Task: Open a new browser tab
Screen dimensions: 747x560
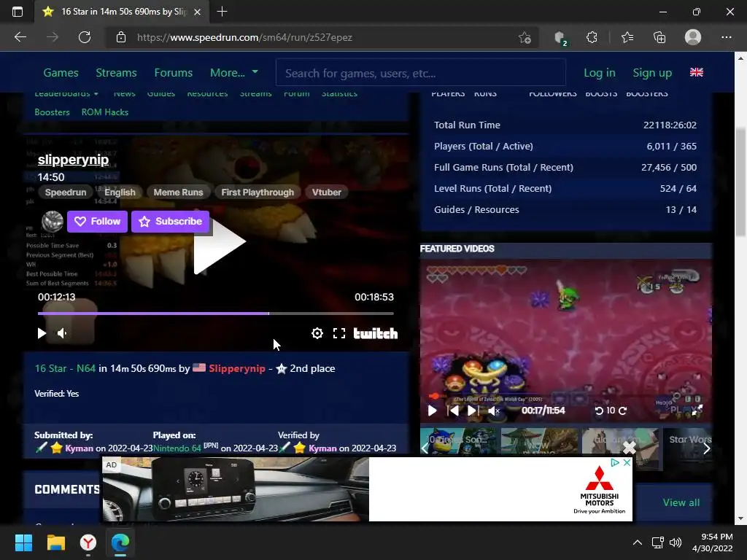Action: [x=222, y=12]
